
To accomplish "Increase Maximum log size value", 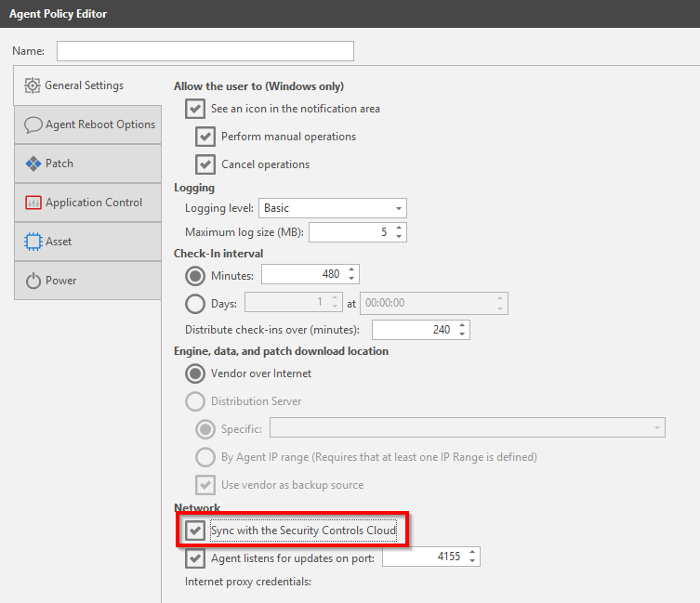I will (399, 228).
